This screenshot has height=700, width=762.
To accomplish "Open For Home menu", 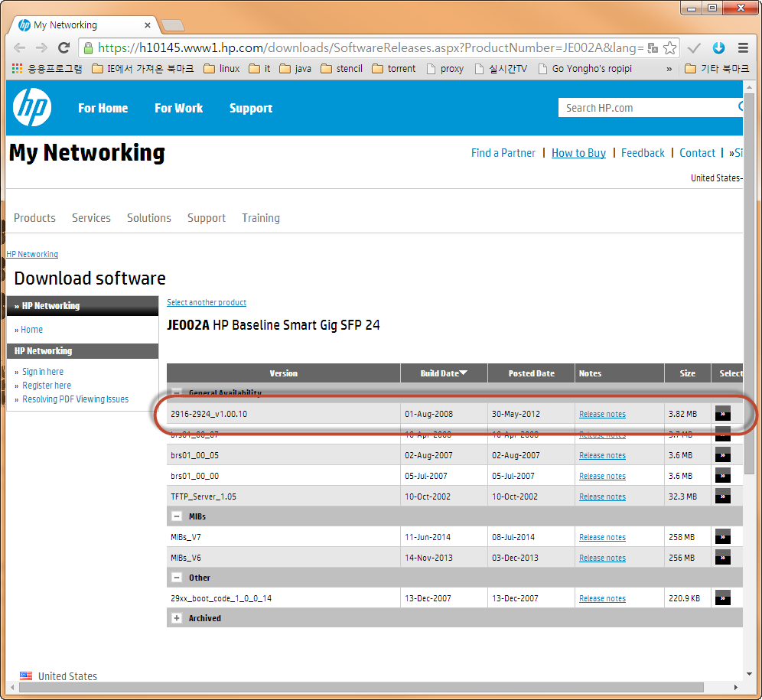I will [x=103, y=108].
